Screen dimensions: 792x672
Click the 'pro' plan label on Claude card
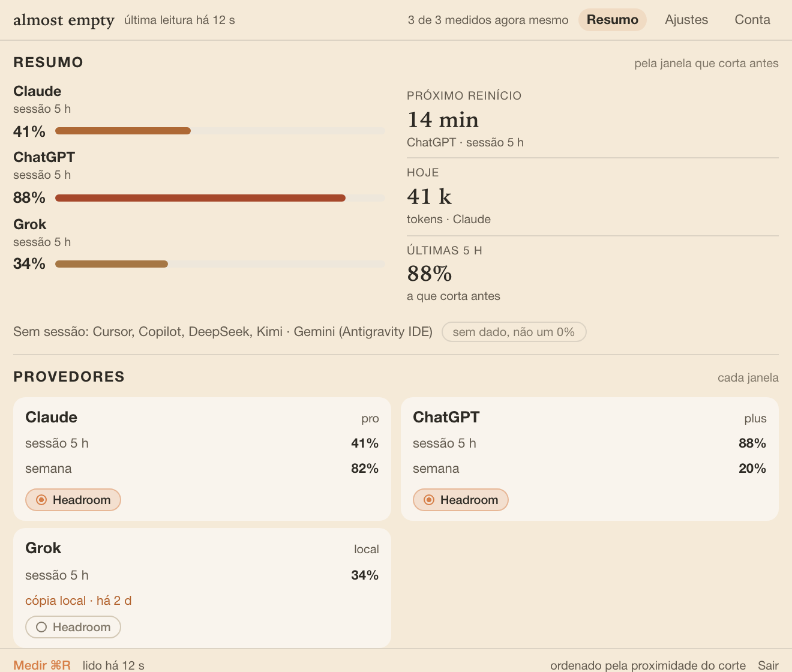pos(370,419)
